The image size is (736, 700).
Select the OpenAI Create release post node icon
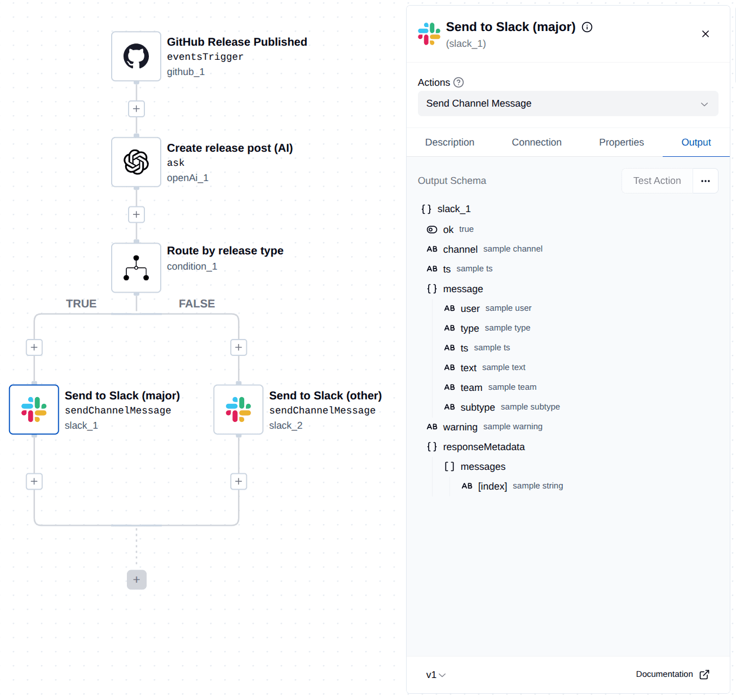136,162
